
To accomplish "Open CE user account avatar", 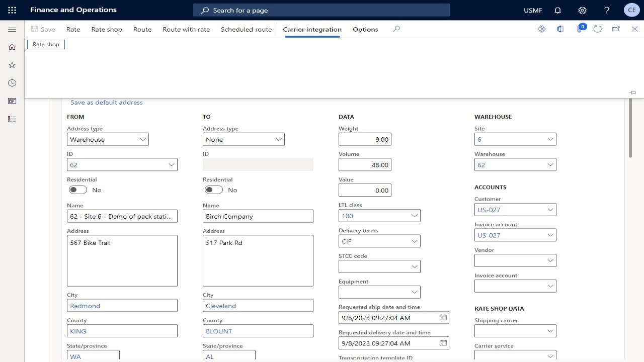I will [x=631, y=10].
